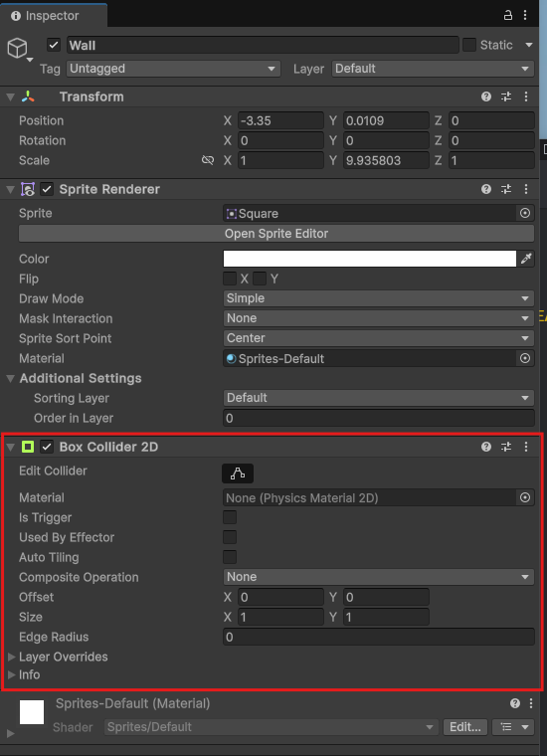
Task: Expand the Sprites-Default material foldout arrow
Action: click(11, 733)
